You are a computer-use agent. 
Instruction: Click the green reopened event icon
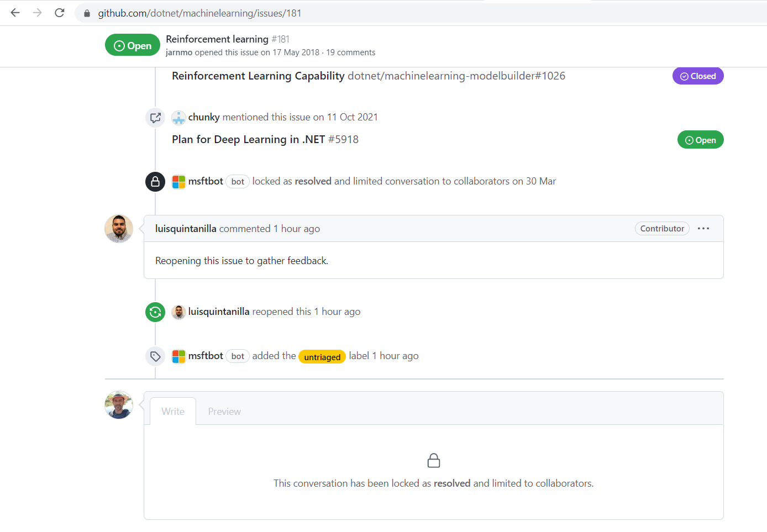tap(155, 312)
